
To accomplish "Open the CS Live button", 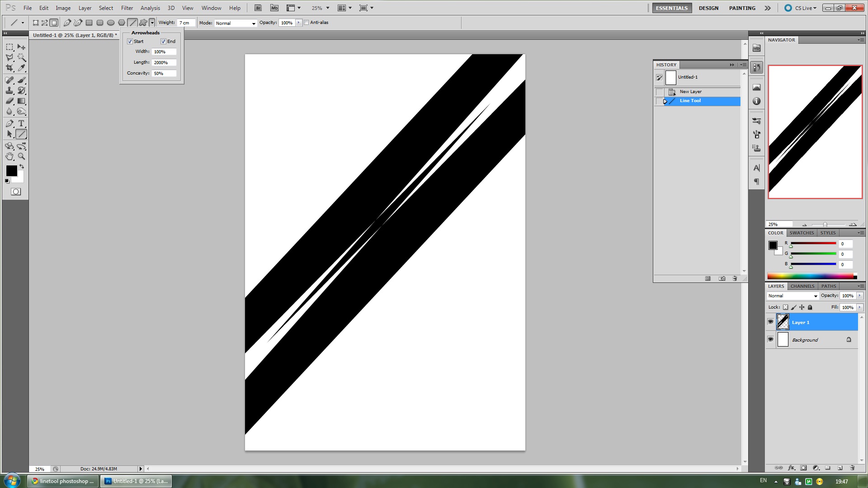I will click(x=802, y=8).
